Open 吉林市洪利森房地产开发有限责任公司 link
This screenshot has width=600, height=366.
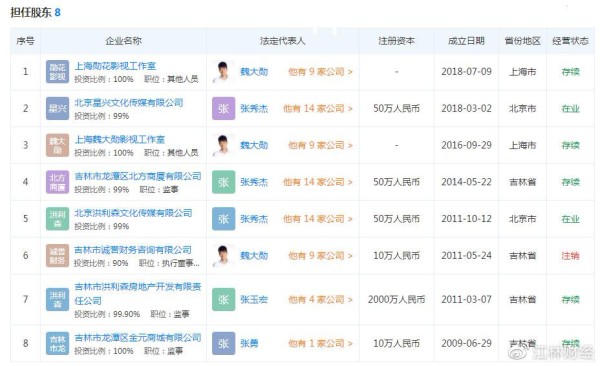[138, 293]
